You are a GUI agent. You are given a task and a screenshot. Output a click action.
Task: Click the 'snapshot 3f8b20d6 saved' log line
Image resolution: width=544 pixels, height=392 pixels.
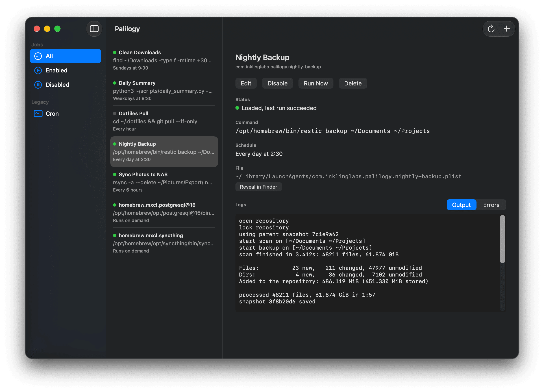pos(277,302)
